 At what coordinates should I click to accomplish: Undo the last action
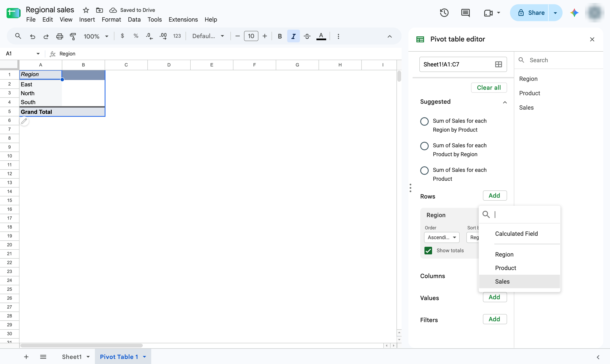[x=32, y=36]
